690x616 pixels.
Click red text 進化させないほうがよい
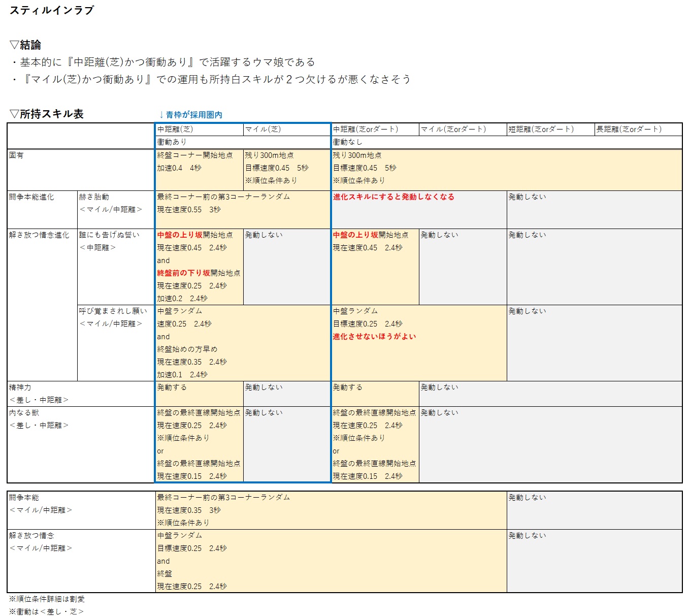[x=375, y=336]
